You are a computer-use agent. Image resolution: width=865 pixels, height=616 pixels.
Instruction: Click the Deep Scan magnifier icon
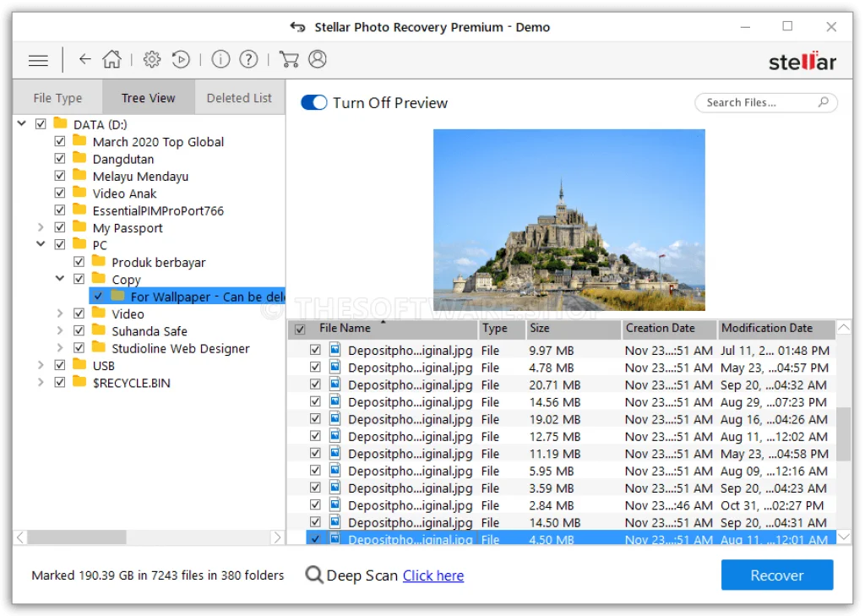314,575
